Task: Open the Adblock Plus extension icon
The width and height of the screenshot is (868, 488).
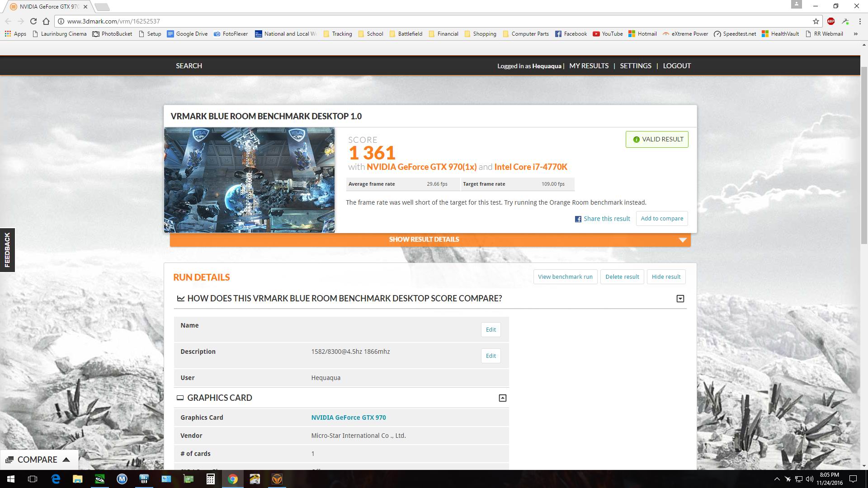Action: pos(831,21)
